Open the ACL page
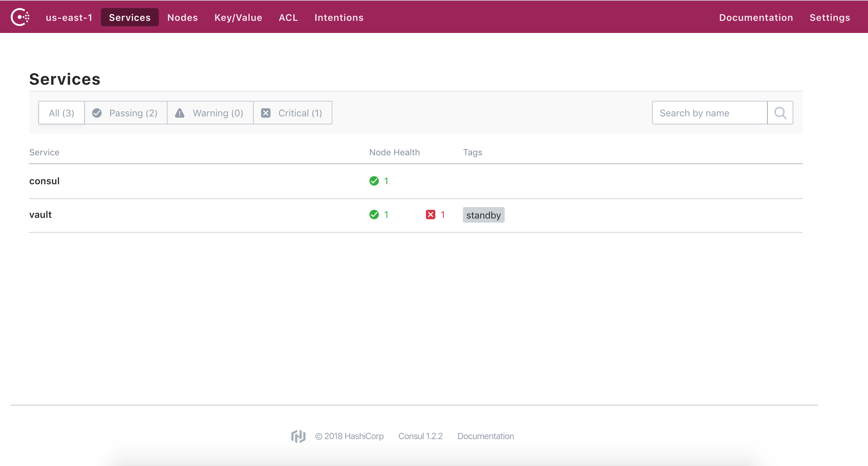The width and height of the screenshot is (868, 466). [288, 17]
